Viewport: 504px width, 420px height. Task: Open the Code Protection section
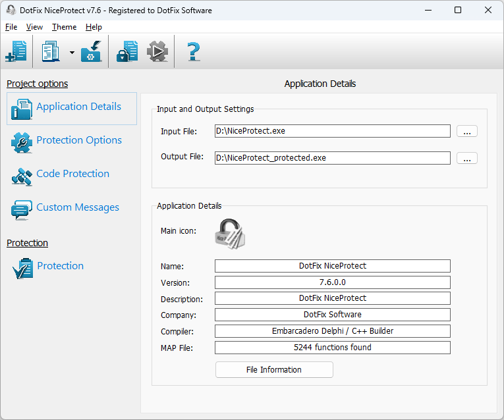click(73, 173)
